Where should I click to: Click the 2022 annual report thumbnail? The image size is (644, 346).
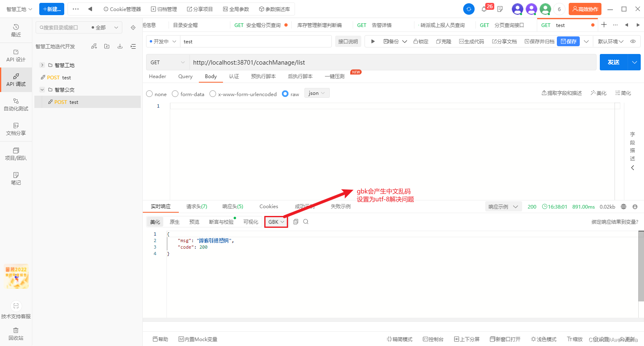point(16,276)
